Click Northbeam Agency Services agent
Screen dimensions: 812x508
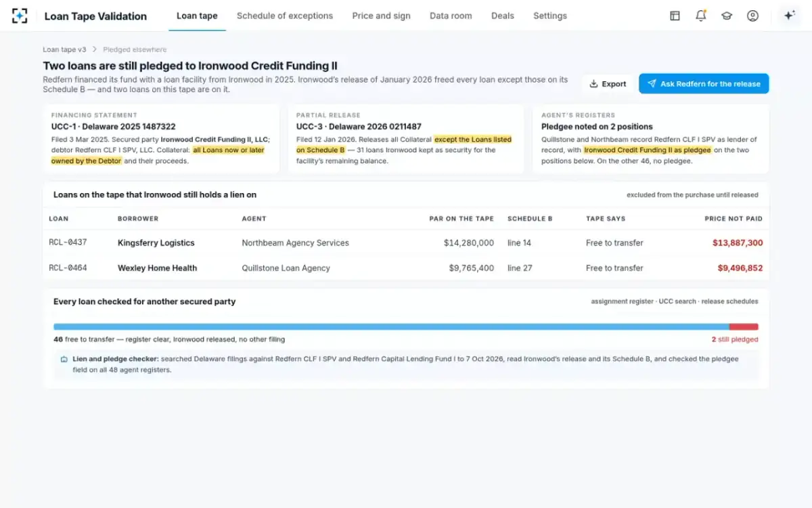(295, 242)
